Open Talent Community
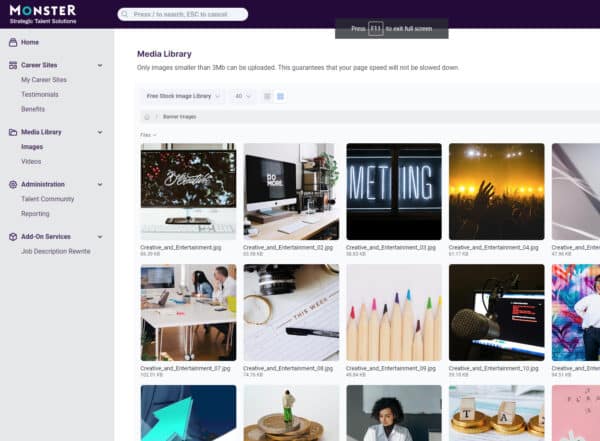 click(x=47, y=199)
